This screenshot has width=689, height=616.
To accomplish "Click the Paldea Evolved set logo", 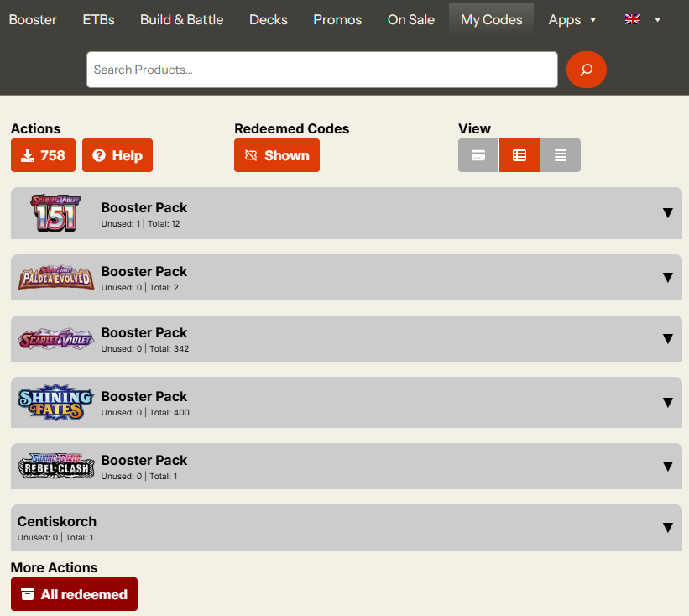I will pyautogui.click(x=55, y=277).
